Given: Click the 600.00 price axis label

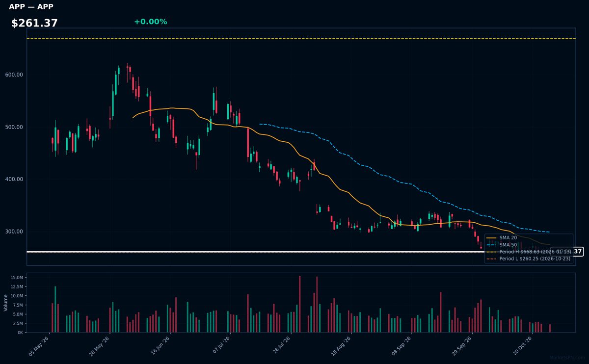Looking at the screenshot, I should (x=14, y=75).
